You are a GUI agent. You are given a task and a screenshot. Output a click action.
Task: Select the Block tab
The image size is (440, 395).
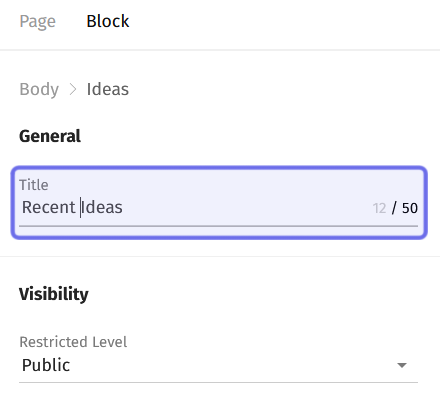[x=108, y=21]
